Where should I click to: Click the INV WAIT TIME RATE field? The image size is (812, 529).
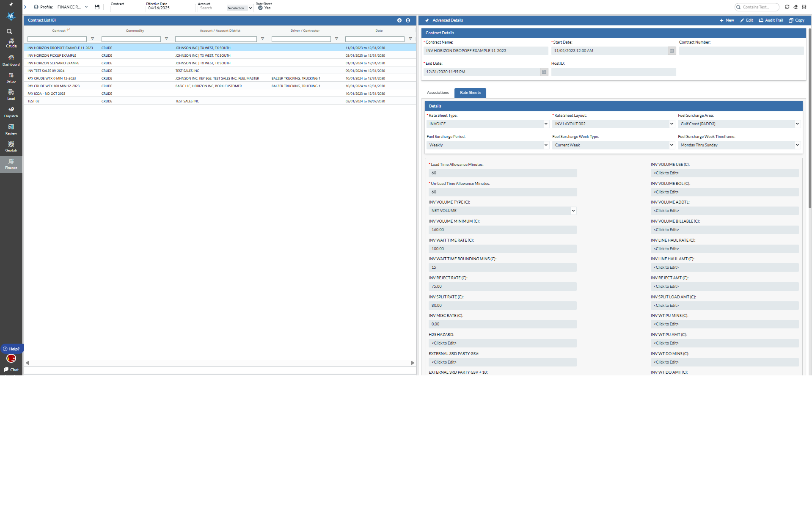(502, 249)
